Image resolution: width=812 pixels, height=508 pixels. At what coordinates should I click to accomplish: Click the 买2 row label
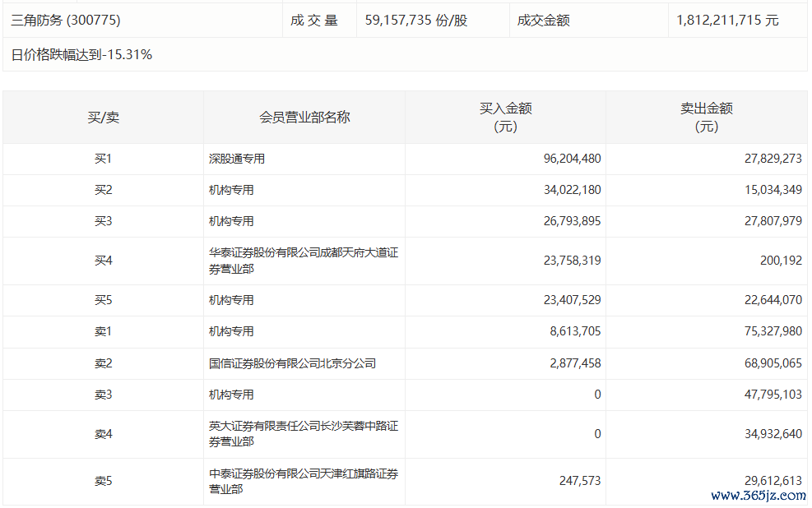click(x=103, y=190)
